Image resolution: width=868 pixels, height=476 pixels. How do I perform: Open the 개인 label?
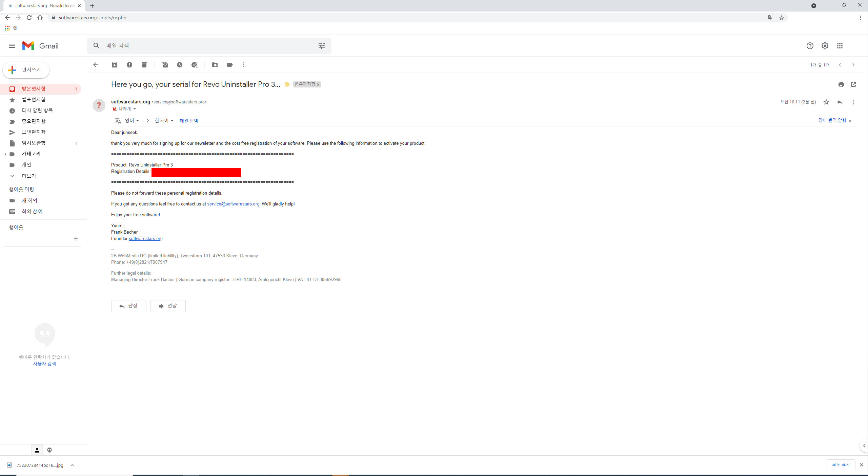41,165
